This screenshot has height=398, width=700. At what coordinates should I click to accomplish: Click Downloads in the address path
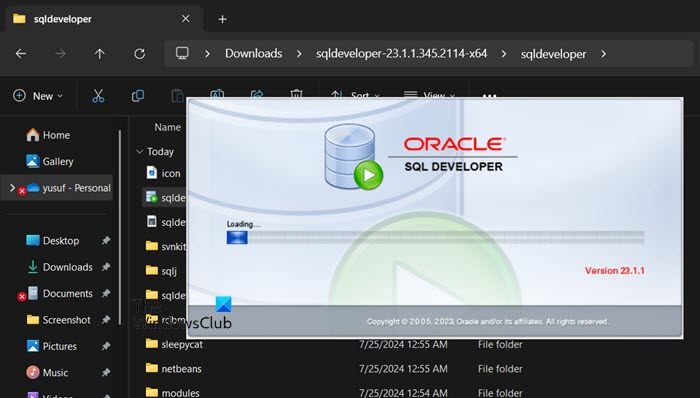point(254,54)
